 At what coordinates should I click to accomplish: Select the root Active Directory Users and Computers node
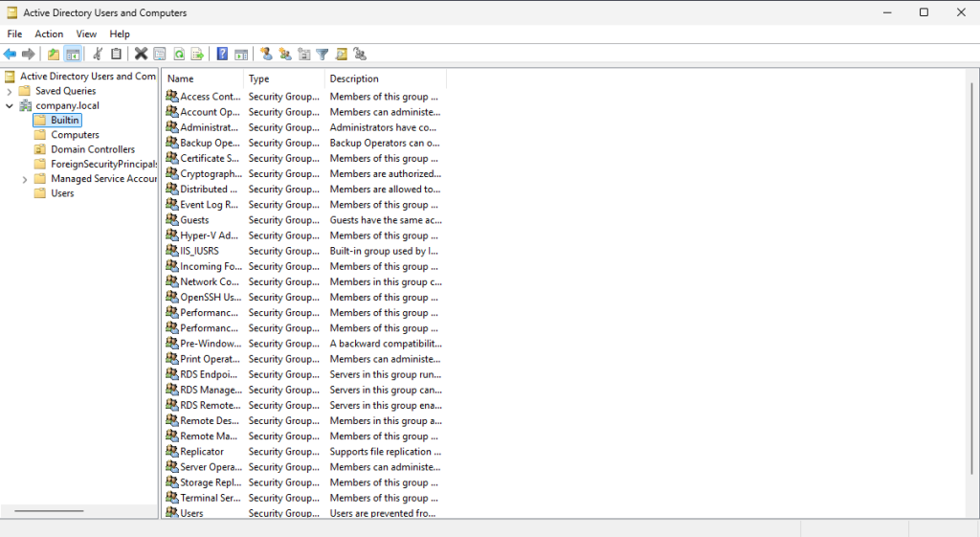pyautogui.click(x=87, y=77)
